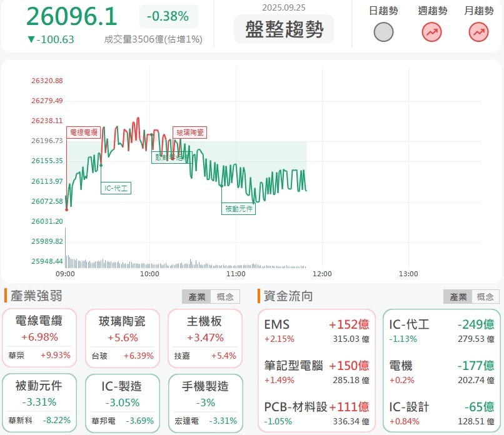Open the 被動元件 -3.31% industry card

click(39, 403)
